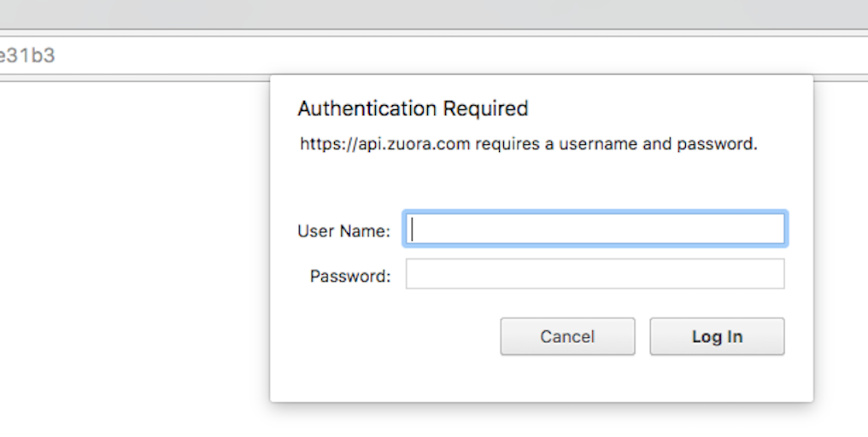Click the "User Name:" field label
The image size is (868, 437).
(343, 230)
